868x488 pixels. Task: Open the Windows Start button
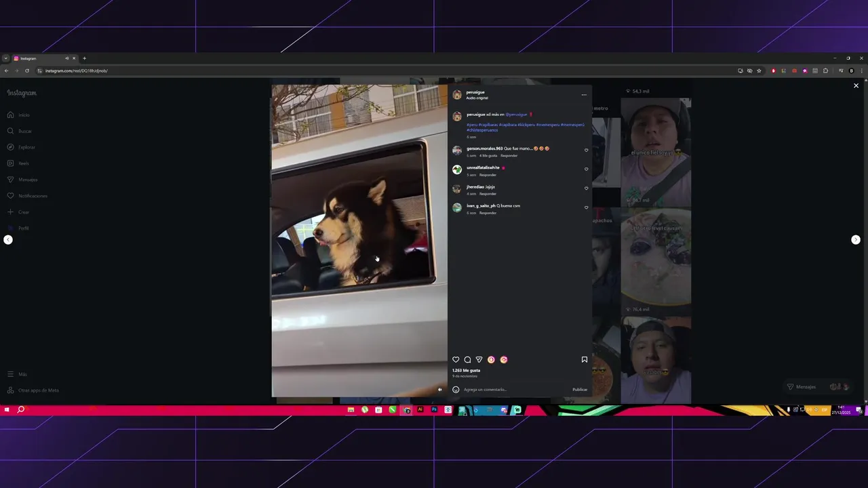7,410
